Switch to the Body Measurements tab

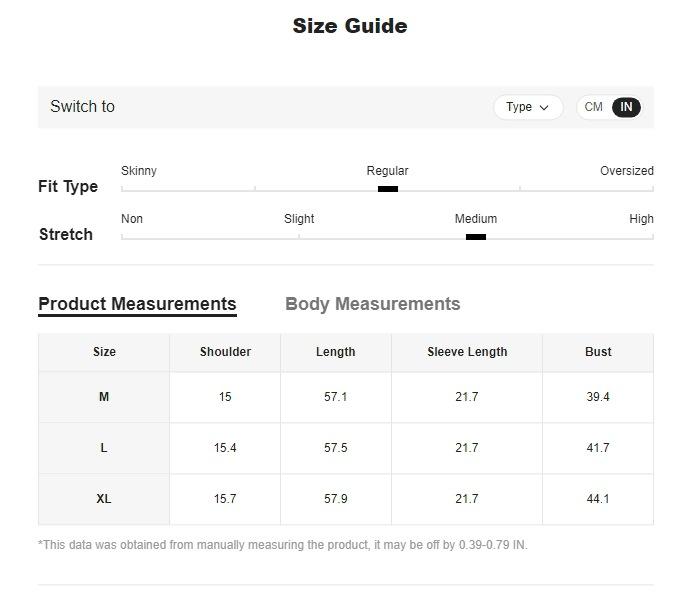372,304
